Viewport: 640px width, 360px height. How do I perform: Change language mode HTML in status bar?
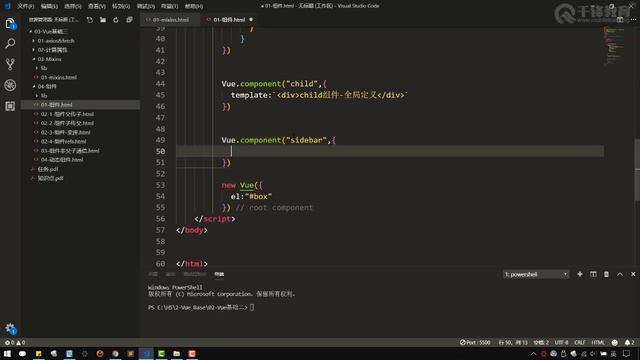pyautogui.click(x=598, y=342)
